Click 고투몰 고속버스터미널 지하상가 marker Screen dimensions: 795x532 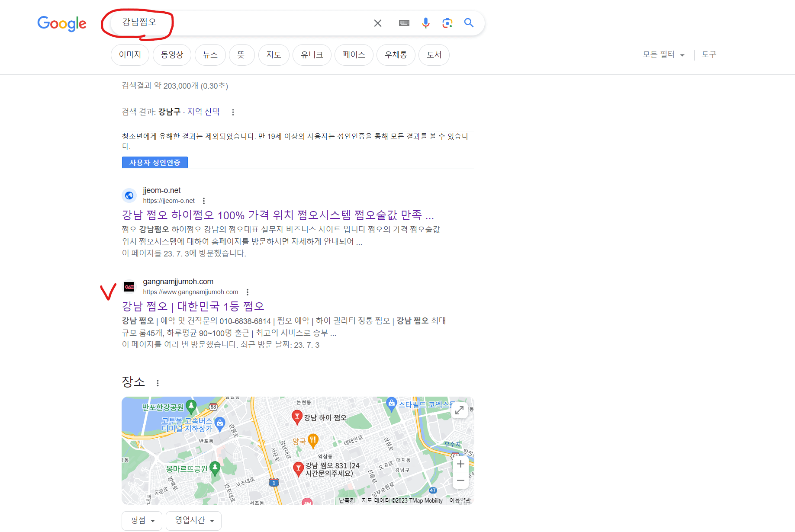point(220,424)
